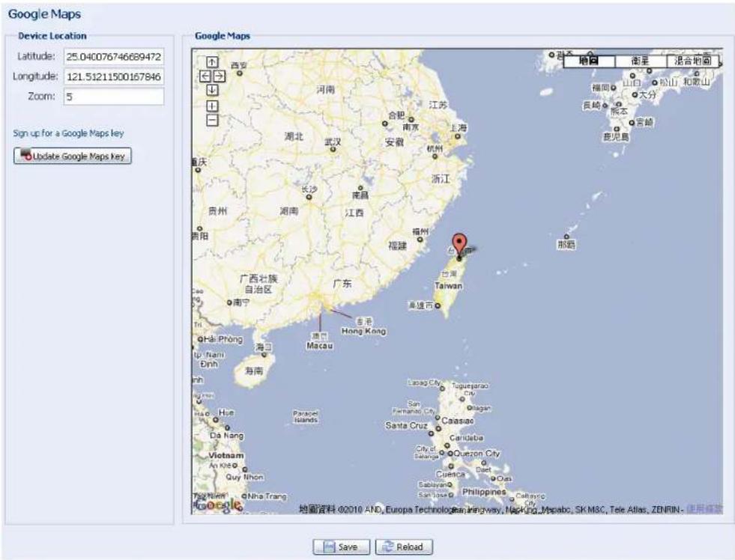Click the Santa Cruz label

(406, 426)
